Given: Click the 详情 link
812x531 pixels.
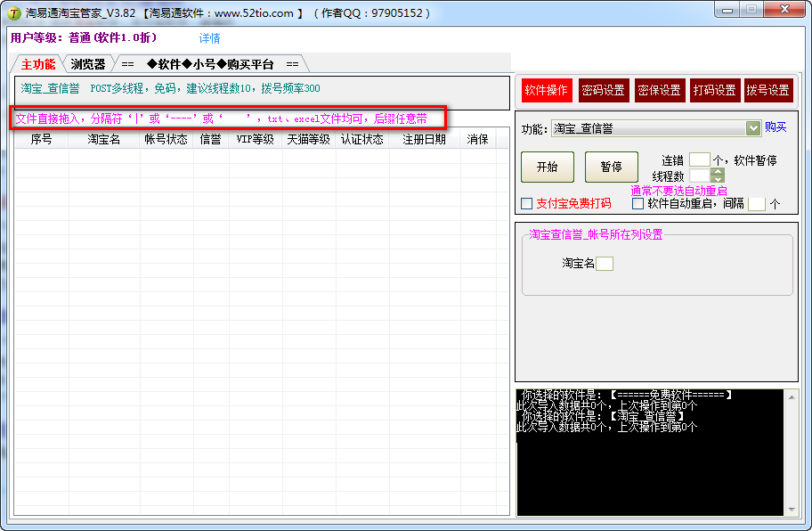Looking at the screenshot, I should (x=209, y=38).
